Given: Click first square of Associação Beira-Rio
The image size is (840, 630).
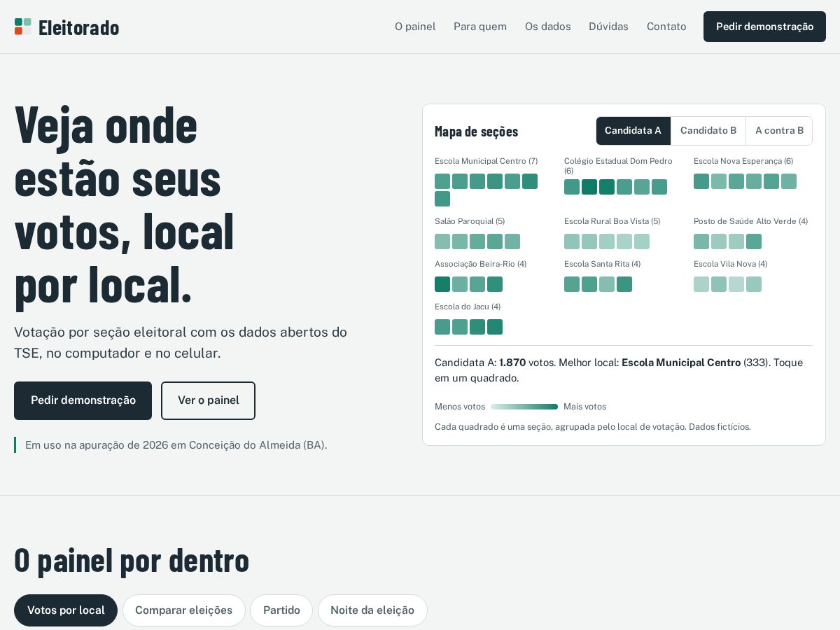Looking at the screenshot, I should [442, 284].
